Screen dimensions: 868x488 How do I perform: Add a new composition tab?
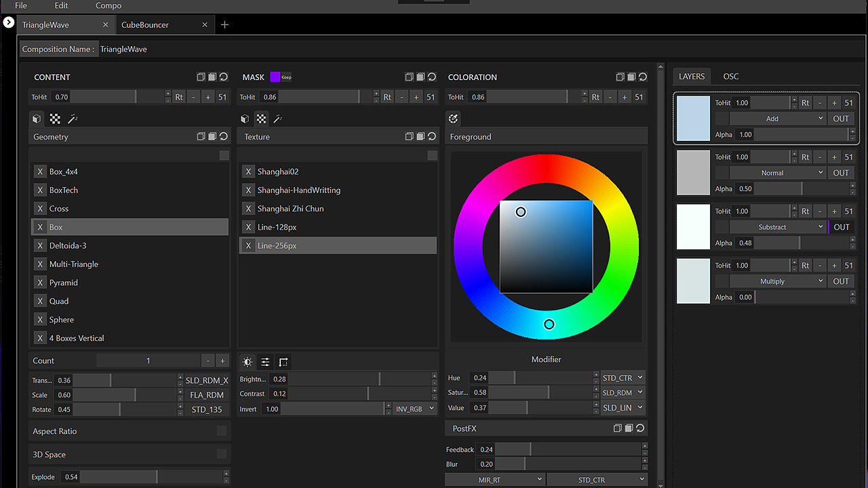(x=225, y=24)
